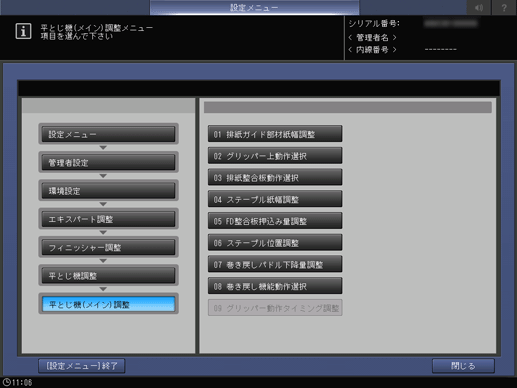Click the clock icon in status bar
The width and height of the screenshot is (517, 388).
6,382
